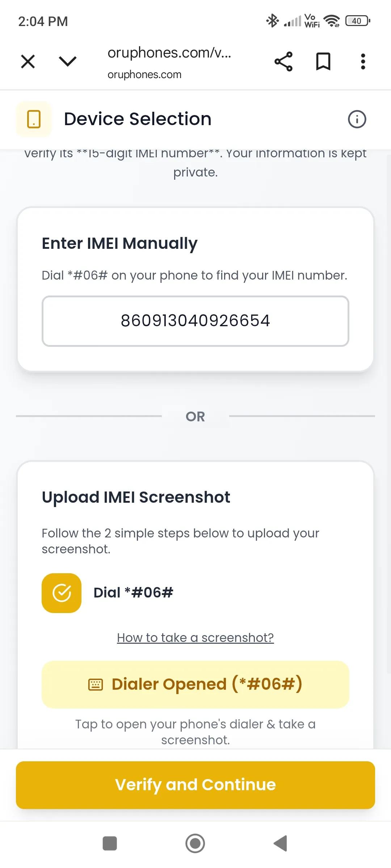Tap the Device Selection header title
The height and width of the screenshot is (868, 391).
138,119
